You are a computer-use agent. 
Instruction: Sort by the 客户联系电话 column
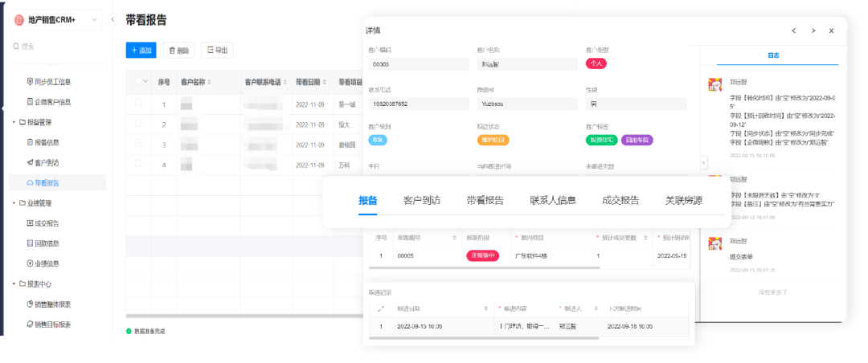(285, 82)
